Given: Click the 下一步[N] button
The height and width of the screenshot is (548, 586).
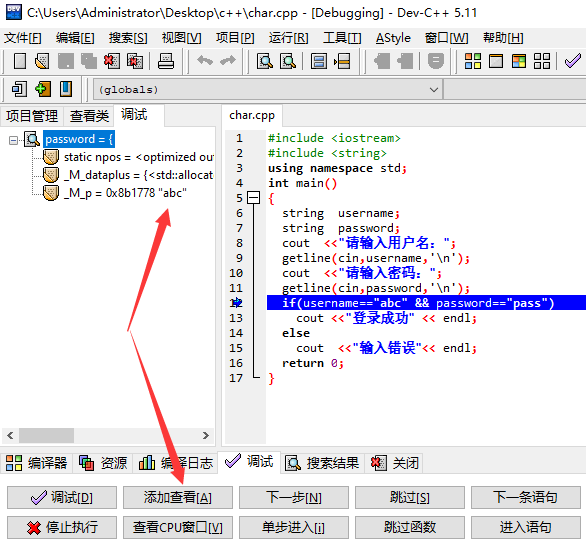Looking at the screenshot, I should coord(294,498).
